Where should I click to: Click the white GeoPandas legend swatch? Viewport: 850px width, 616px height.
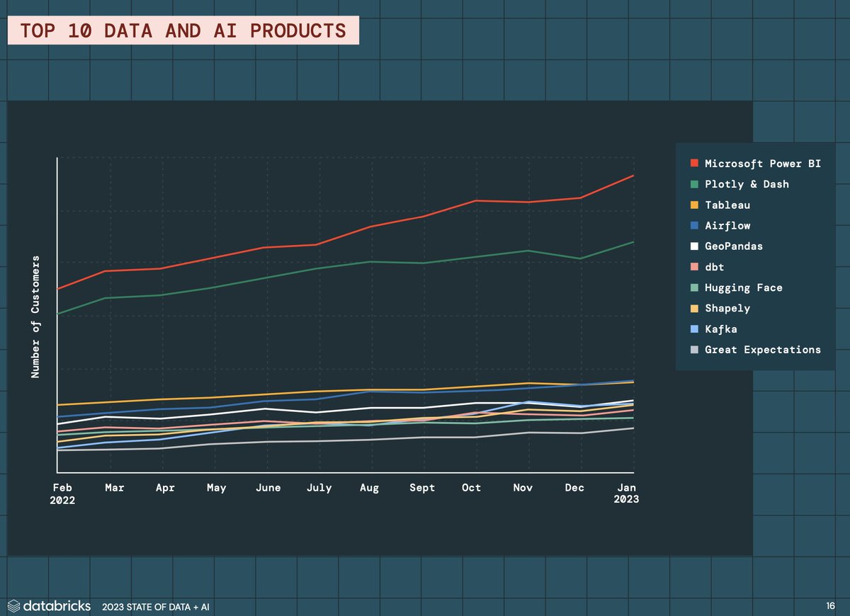click(x=695, y=246)
